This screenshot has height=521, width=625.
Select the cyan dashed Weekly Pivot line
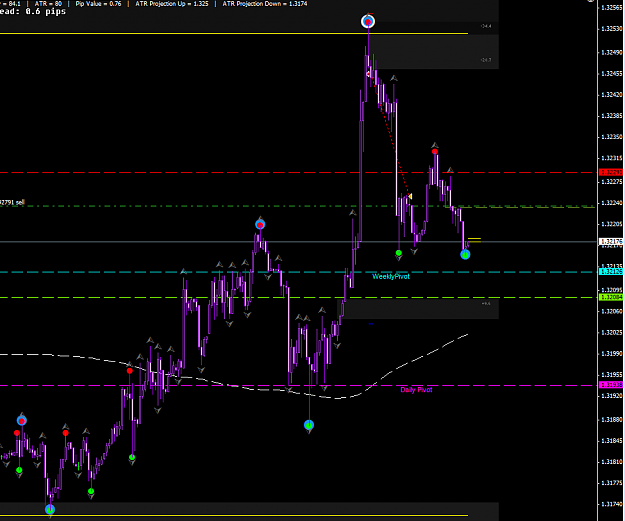pos(297,272)
